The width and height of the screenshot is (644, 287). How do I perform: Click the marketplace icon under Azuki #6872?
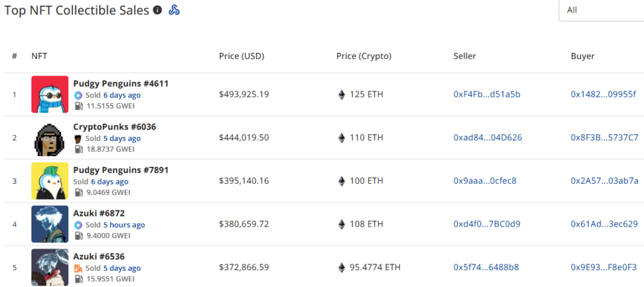point(78,225)
